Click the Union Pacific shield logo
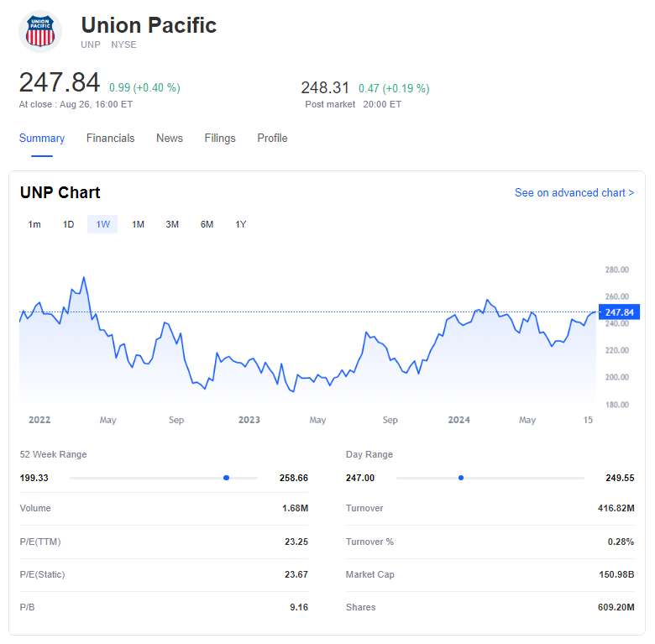The height and width of the screenshot is (644, 655). (40, 32)
